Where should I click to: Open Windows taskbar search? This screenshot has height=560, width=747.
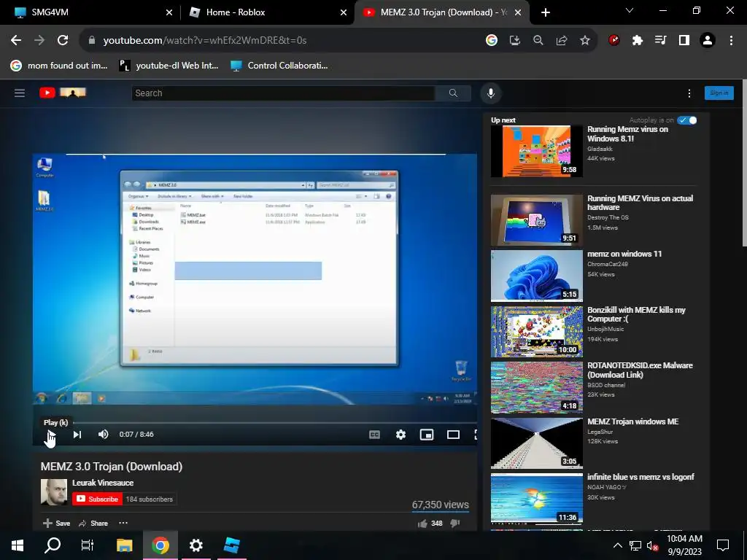(x=53, y=545)
